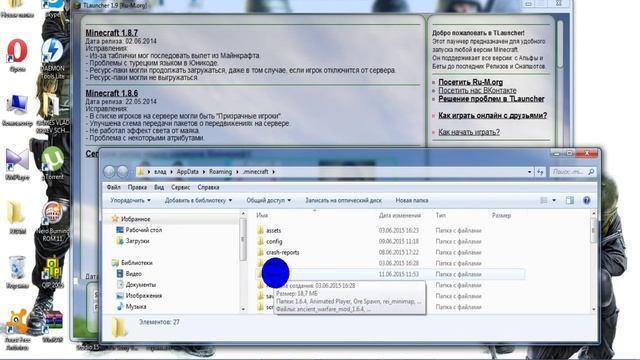
Task: Toggle the Explorer preview pane icon
Action: [570, 200]
